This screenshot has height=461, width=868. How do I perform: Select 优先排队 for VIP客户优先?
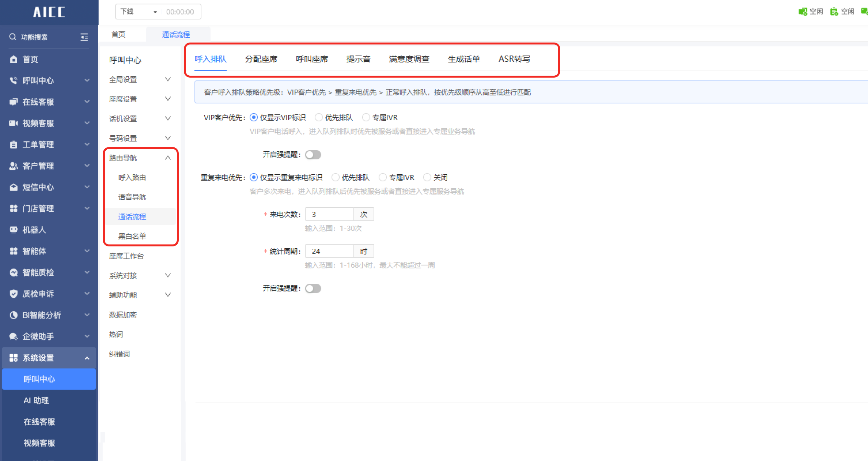pos(319,117)
